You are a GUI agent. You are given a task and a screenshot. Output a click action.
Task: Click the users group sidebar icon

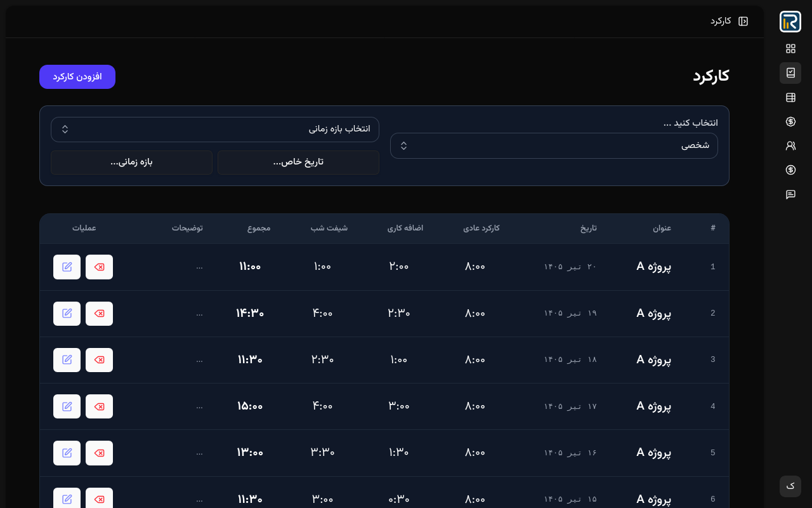(790, 146)
